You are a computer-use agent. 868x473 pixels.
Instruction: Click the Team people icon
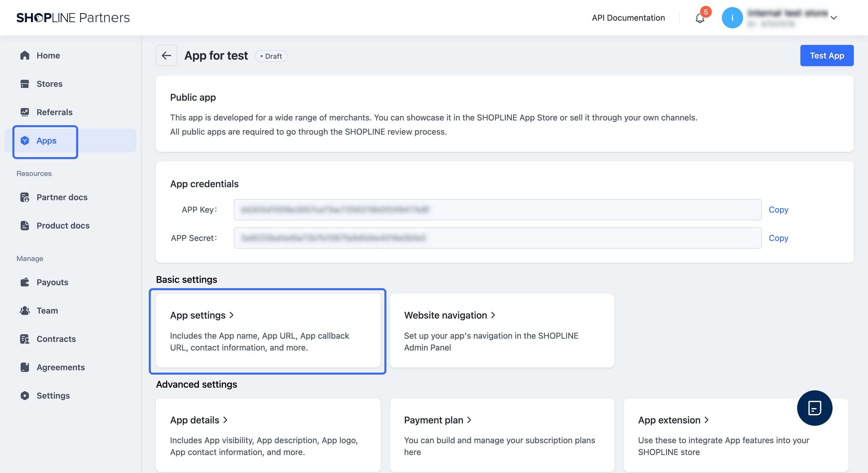(x=25, y=310)
